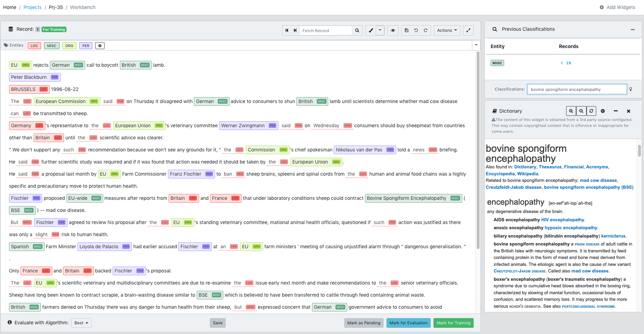Zoom in on the Dictionary widget text
The height and width of the screenshot is (334, 644).
[571, 111]
